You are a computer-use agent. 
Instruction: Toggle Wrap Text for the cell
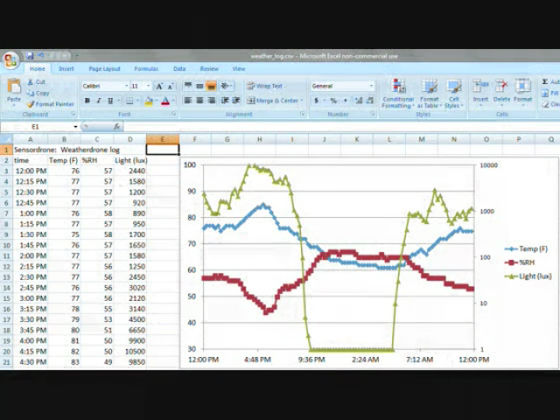coord(265,86)
